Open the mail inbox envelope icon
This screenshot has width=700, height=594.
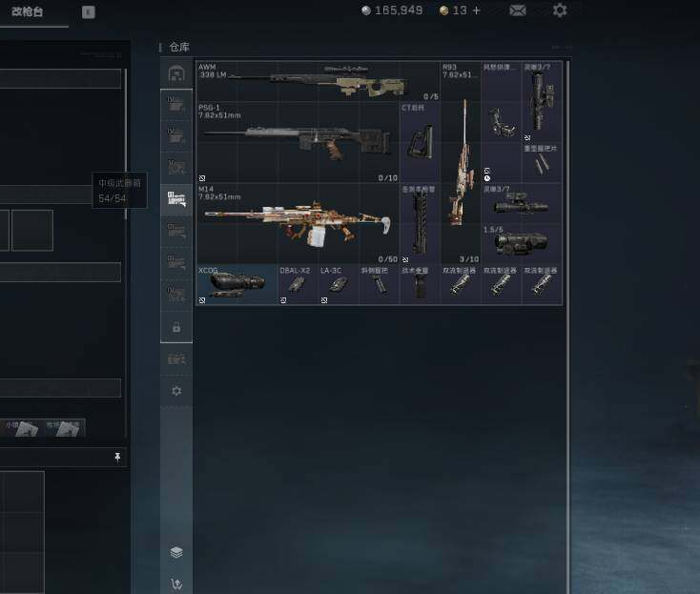518,10
